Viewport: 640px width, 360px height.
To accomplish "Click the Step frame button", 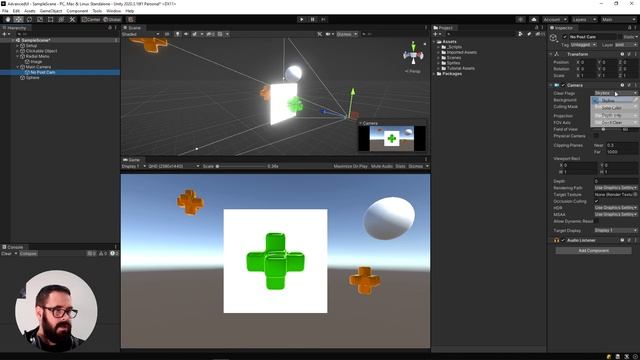I will point(323,19).
